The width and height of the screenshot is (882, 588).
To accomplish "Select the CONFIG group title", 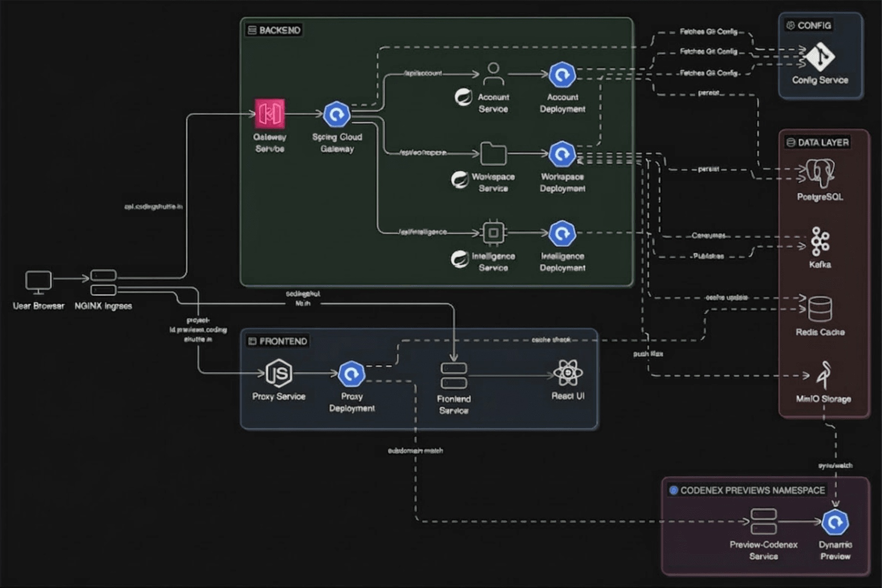I will (x=814, y=25).
